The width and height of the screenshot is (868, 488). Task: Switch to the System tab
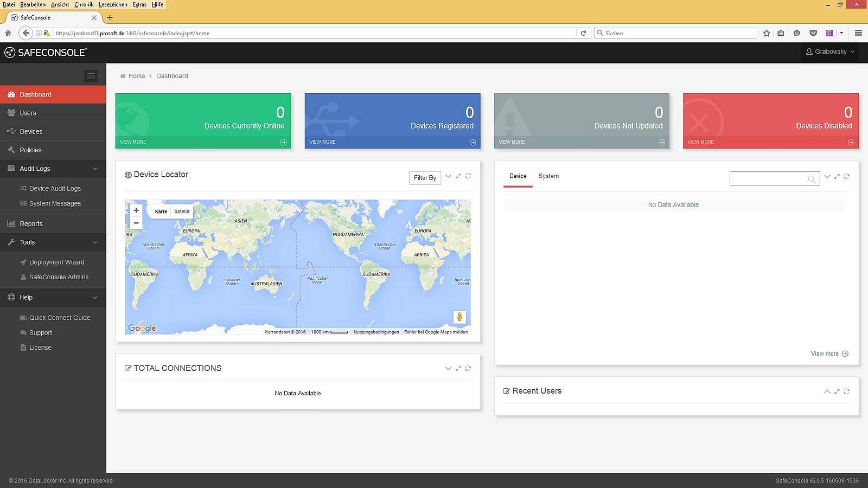(548, 176)
